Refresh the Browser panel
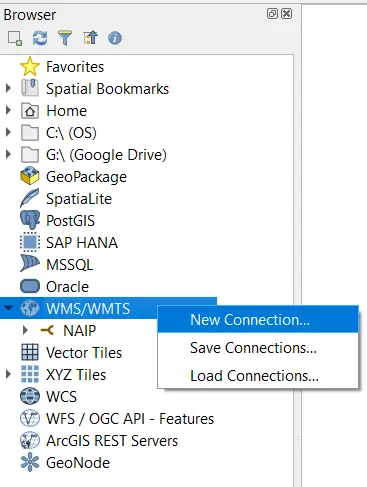This screenshot has width=367, height=487. 40,38
